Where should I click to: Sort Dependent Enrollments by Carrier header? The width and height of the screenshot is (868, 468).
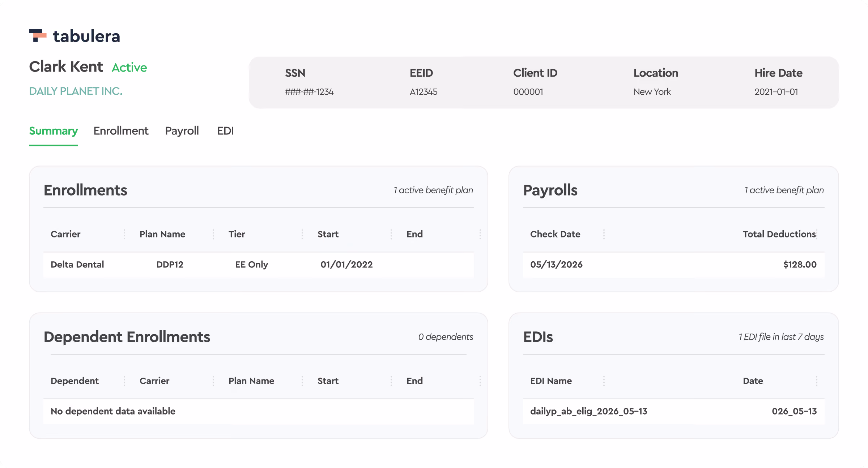coord(154,381)
